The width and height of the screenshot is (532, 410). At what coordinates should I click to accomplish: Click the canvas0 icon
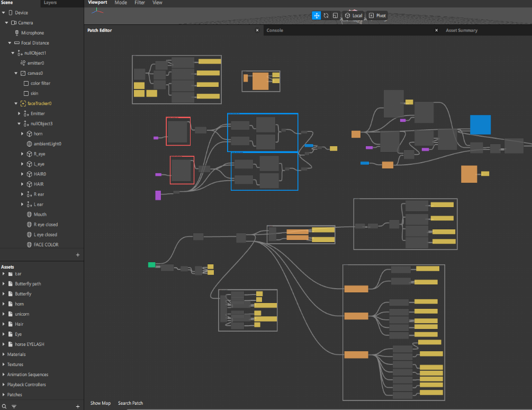point(23,73)
